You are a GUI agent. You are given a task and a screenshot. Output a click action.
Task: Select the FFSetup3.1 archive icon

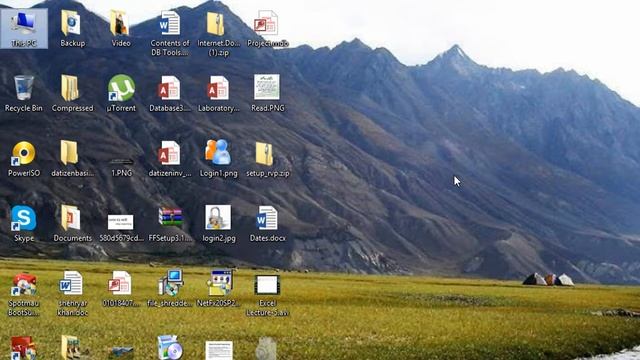(170, 224)
